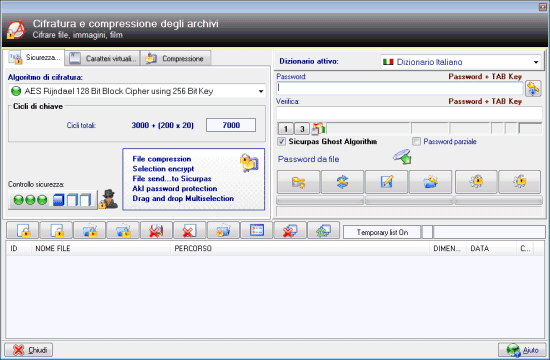Open the Dizionario attivo dropdown
This screenshot has width=550, height=360.
536,62
